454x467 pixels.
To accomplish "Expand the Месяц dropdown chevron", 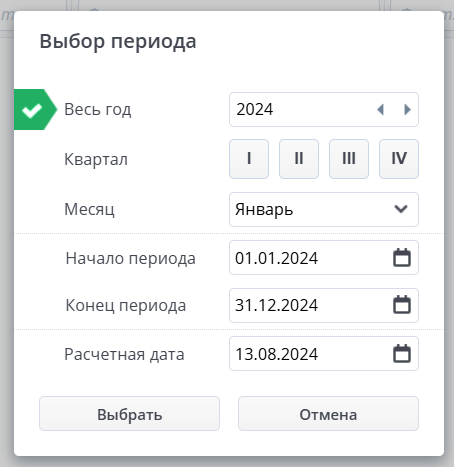I will coord(401,209).
